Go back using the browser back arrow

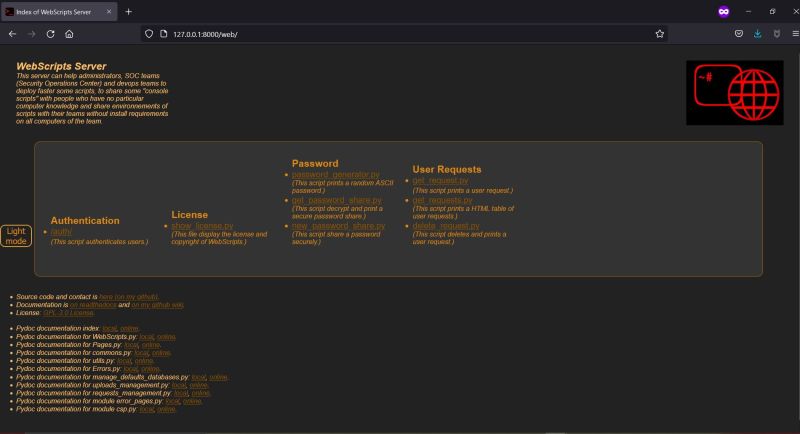pyautogui.click(x=12, y=34)
